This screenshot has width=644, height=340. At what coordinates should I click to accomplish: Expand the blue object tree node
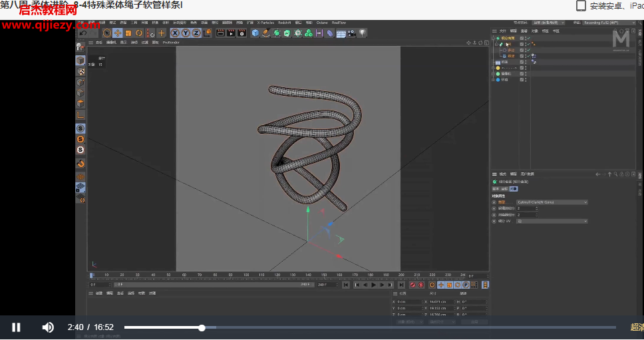point(494,80)
